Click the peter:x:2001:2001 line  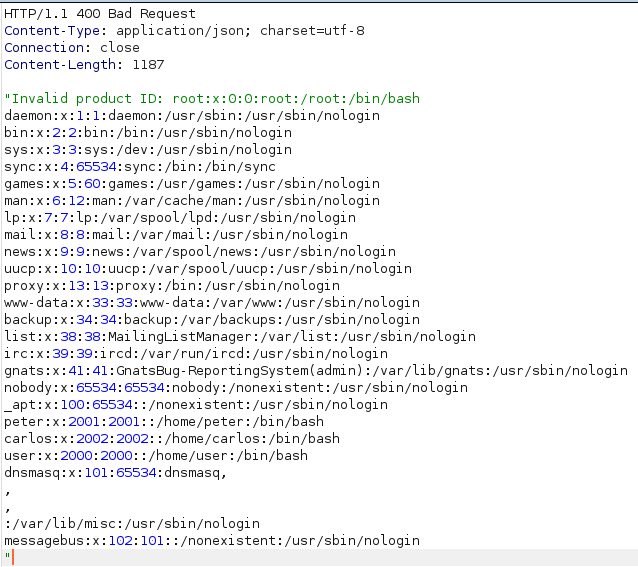(x=164, y=422)
